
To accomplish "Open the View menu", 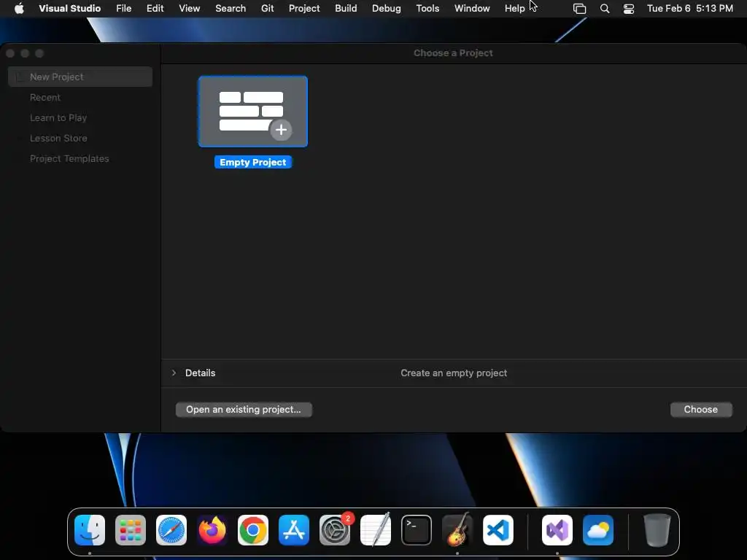I will (x=190, y=8).
